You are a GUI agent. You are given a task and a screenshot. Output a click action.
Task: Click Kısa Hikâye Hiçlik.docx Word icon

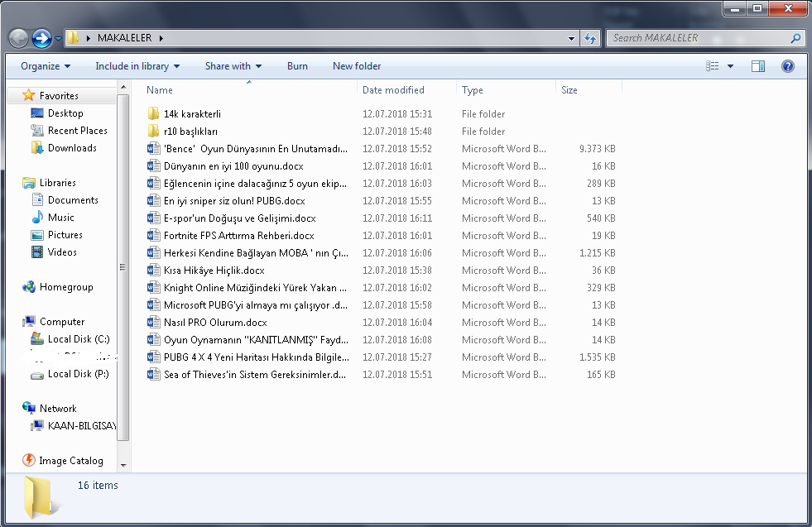pos(153,271)
